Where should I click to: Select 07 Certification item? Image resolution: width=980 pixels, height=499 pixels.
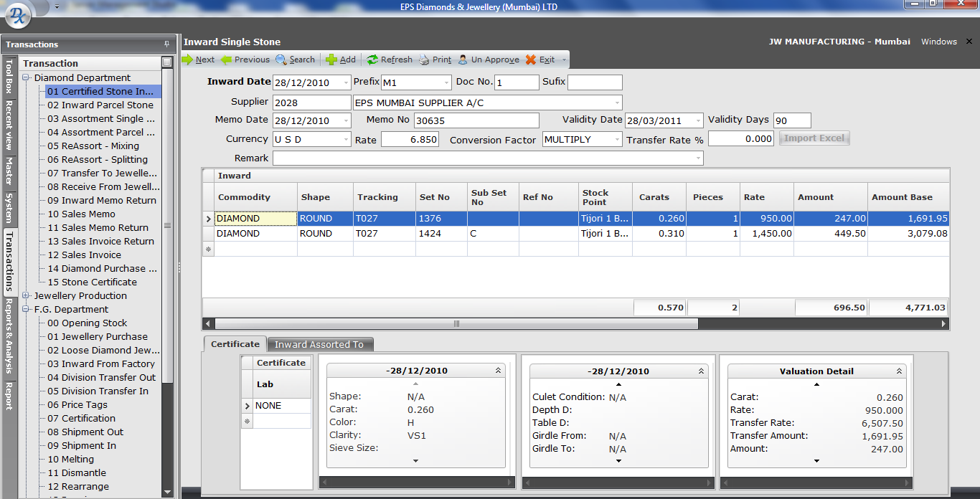tap(82, 418)
